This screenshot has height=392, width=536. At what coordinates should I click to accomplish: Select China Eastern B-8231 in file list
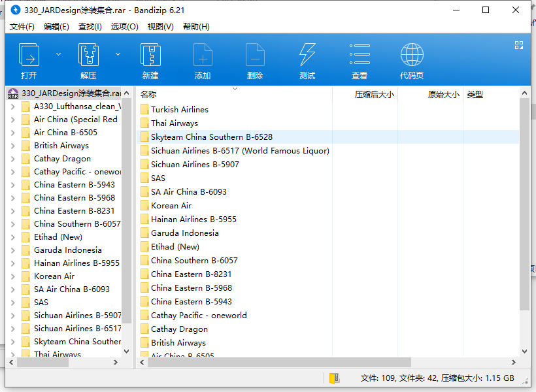pos(191,274)
